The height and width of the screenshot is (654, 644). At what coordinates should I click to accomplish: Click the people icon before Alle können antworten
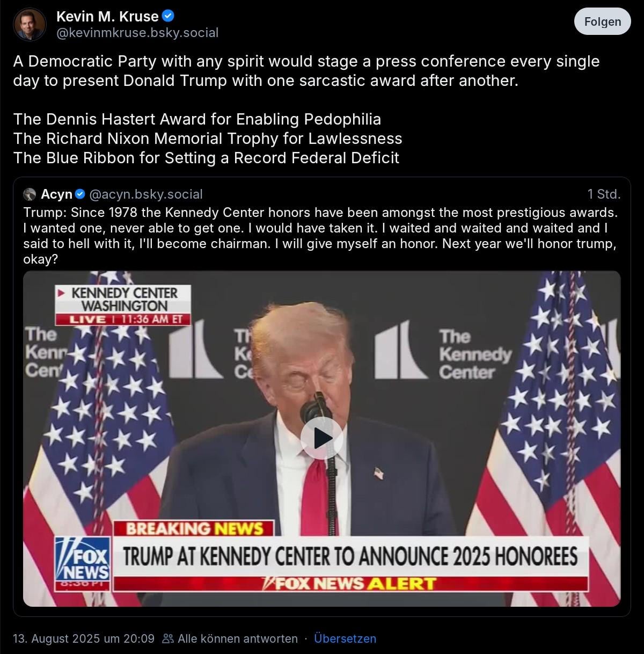click(168, 638)
